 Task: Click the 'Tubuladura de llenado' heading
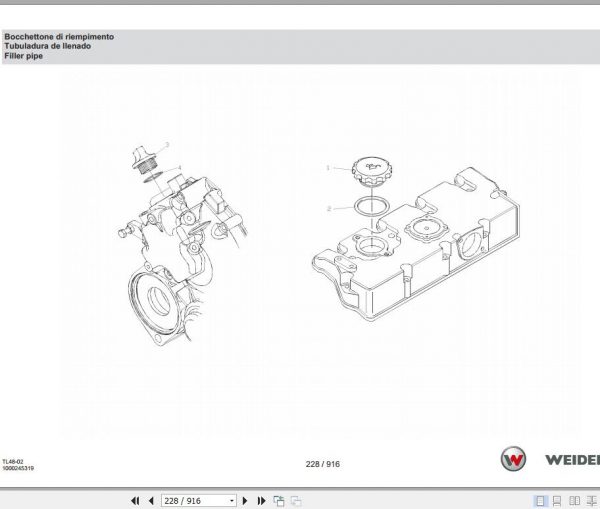point(47,46)
